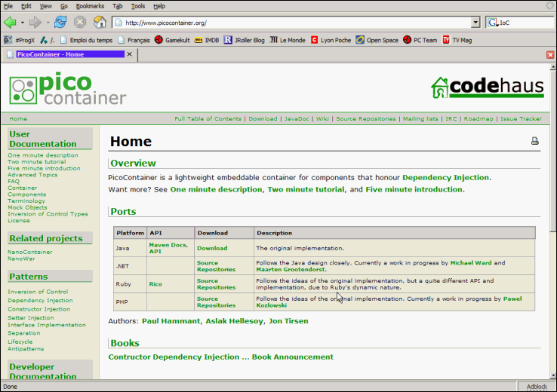The image size is (557, 392).
Task: Open Emploi du temps bookmark
Action: 86,40
